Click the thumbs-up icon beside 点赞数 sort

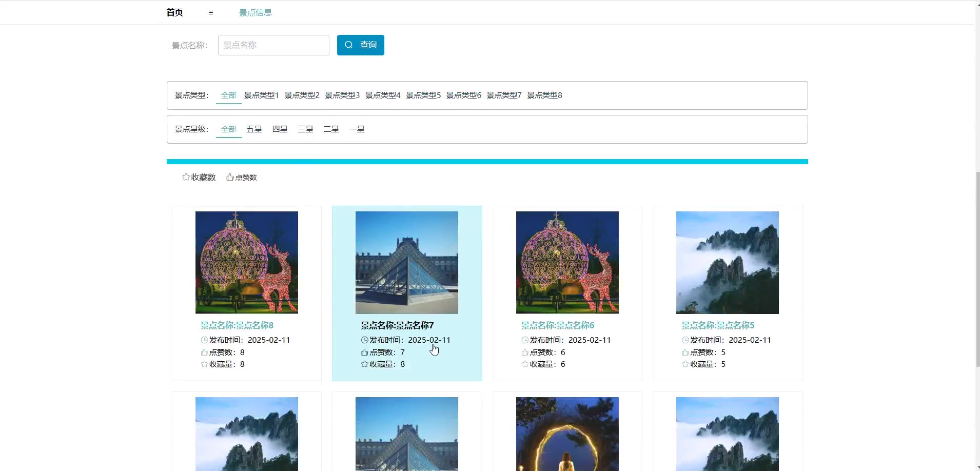tap(230, 177)
